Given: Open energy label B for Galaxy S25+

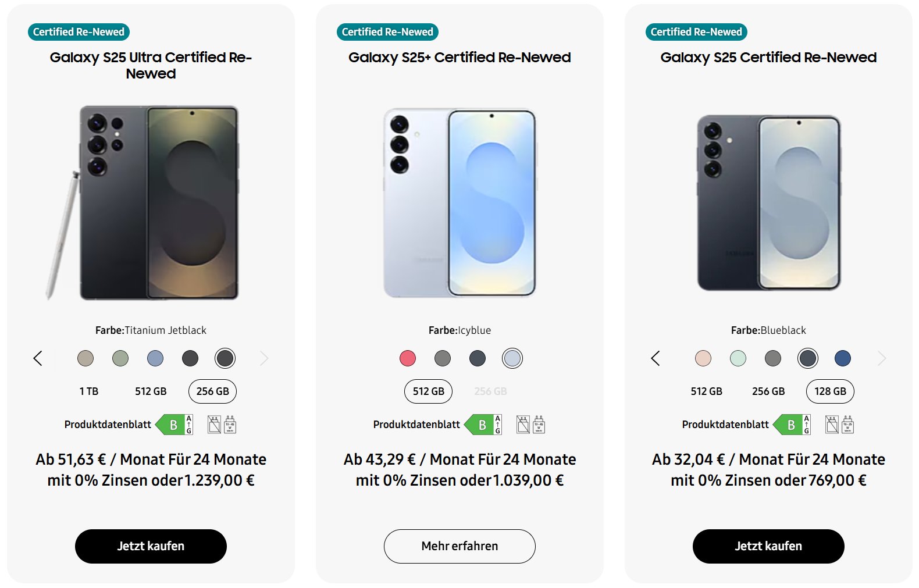Looking at the screenshot, I should pos(483,425).
